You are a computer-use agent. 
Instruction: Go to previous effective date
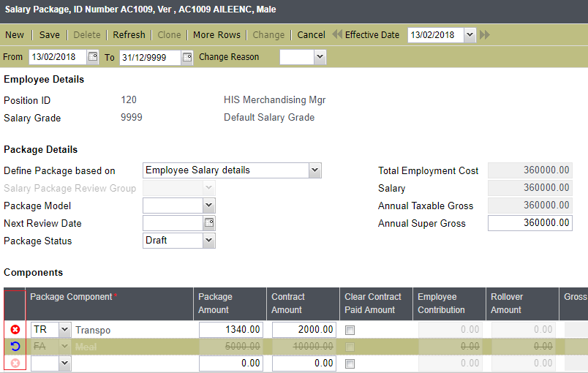(336, 34)
